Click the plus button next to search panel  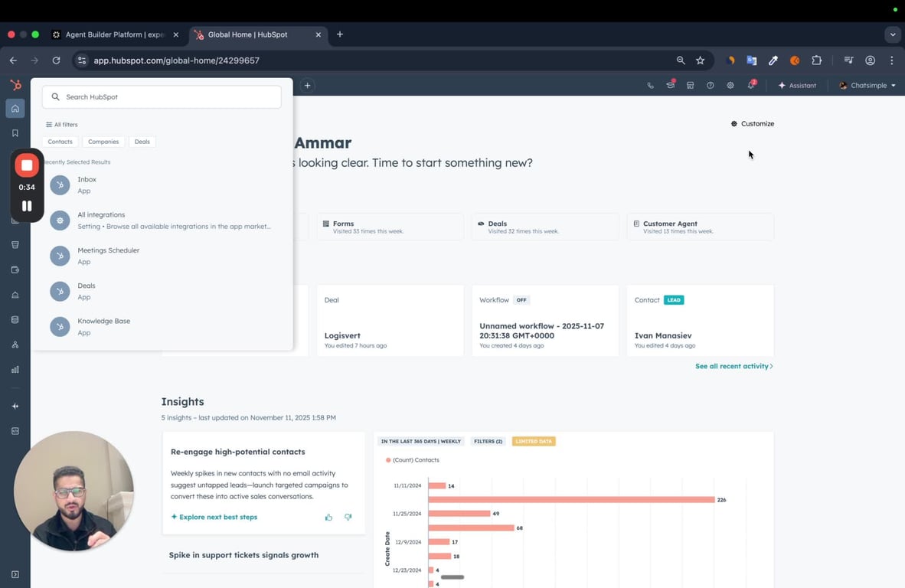tap(308, 86)
